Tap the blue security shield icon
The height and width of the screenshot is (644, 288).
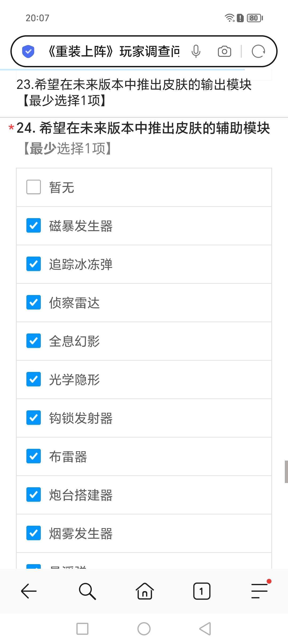point(28,52)
